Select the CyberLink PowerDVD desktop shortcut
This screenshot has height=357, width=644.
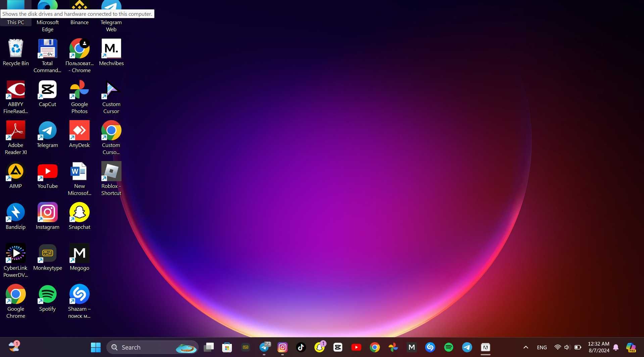point(16,260)
